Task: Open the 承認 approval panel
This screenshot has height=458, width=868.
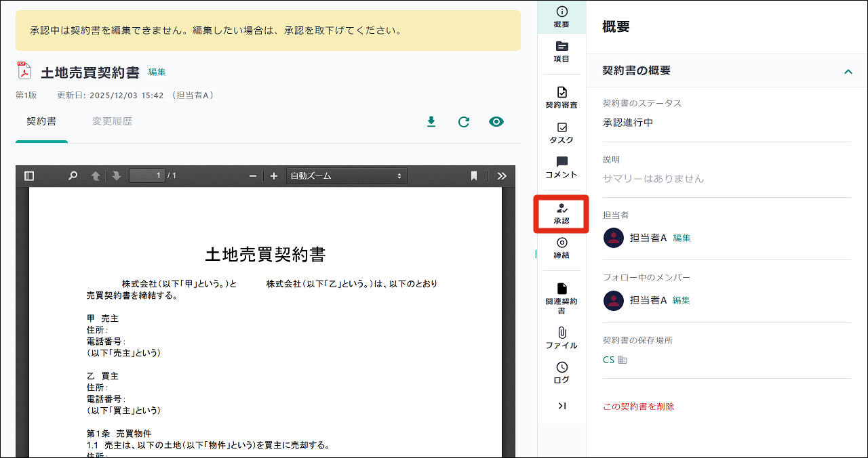Action: [561, 214]
